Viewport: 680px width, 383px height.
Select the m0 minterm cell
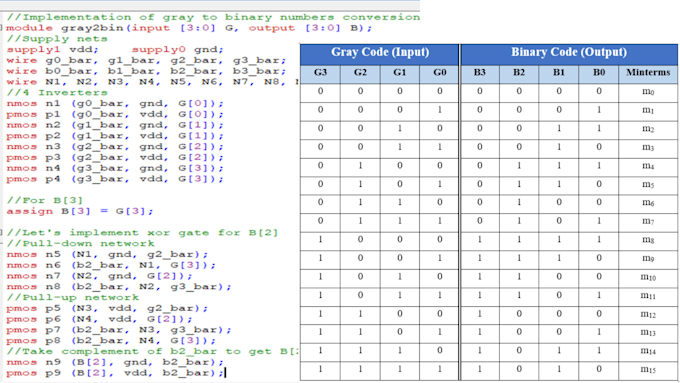(x=648, y=92)
